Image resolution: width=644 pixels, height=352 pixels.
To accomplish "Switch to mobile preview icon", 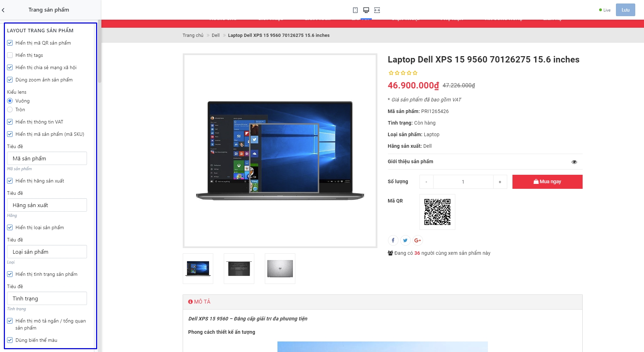I will click(x=355, y=10).
